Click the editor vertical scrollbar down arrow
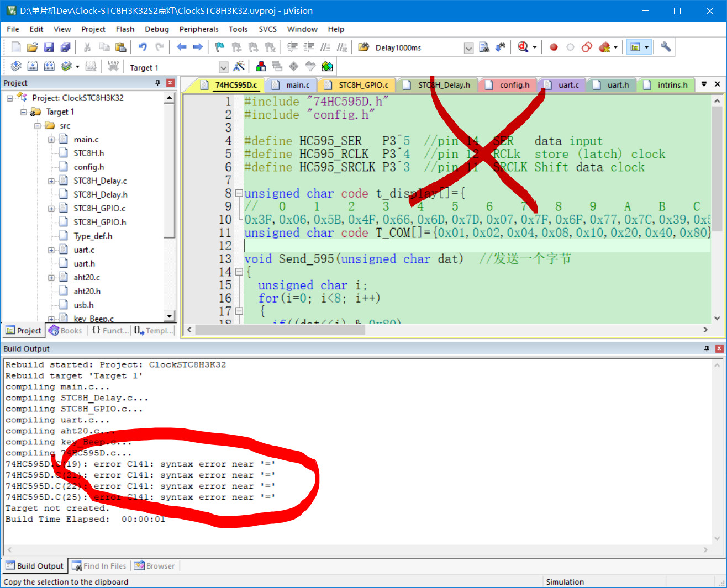This screenshot has height=588, width=727. (x=717, y=318)
